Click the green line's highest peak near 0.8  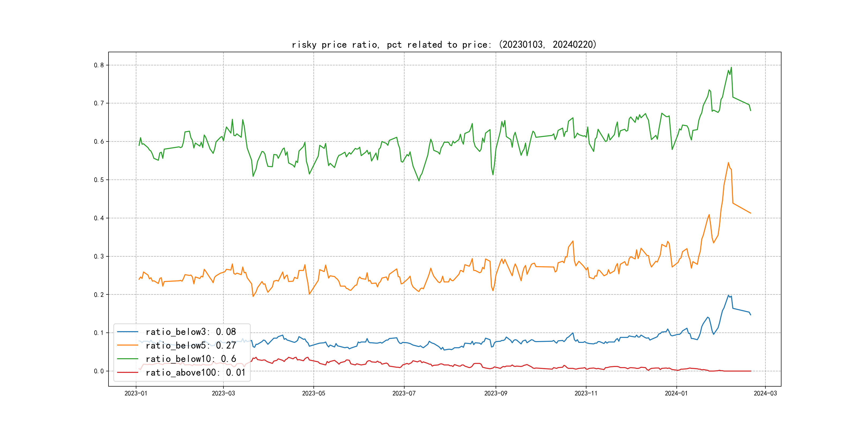pos(731,68)
